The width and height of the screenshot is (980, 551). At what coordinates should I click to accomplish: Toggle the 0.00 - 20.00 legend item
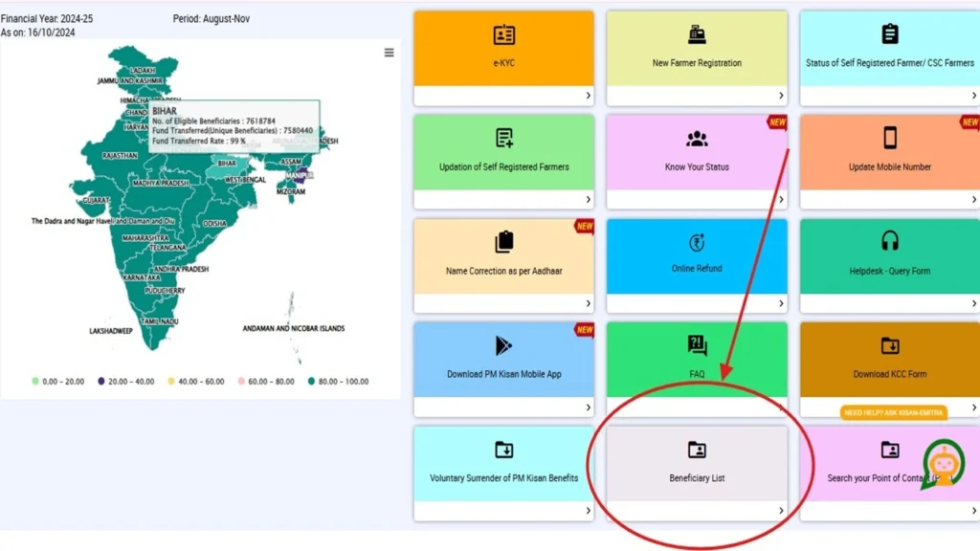coord(57,381)
